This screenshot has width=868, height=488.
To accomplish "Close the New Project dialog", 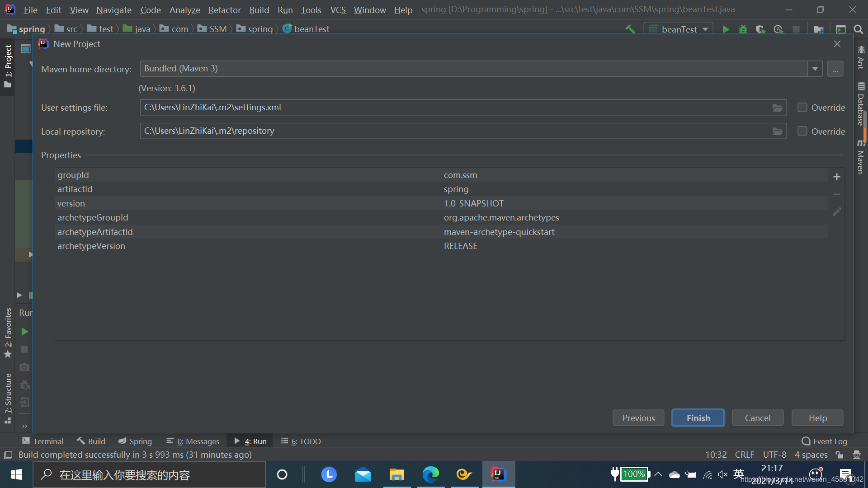I will [837, 44].
